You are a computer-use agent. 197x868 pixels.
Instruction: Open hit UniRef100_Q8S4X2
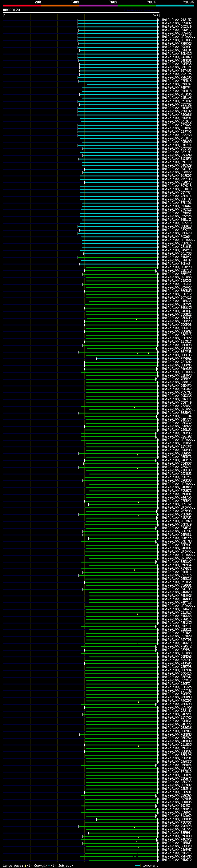(177, 33)
